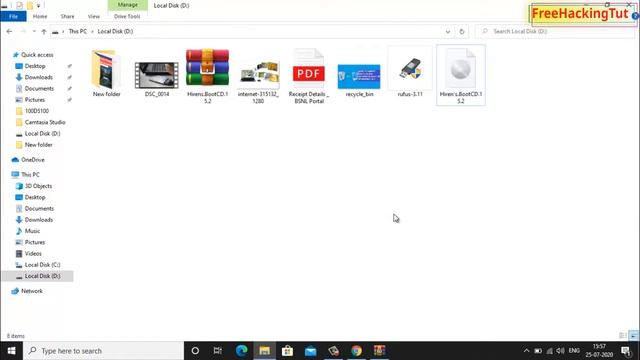Open Quick access in navigation pane
The width and height of the screenshot is (640, 360).
click(37, 55)
